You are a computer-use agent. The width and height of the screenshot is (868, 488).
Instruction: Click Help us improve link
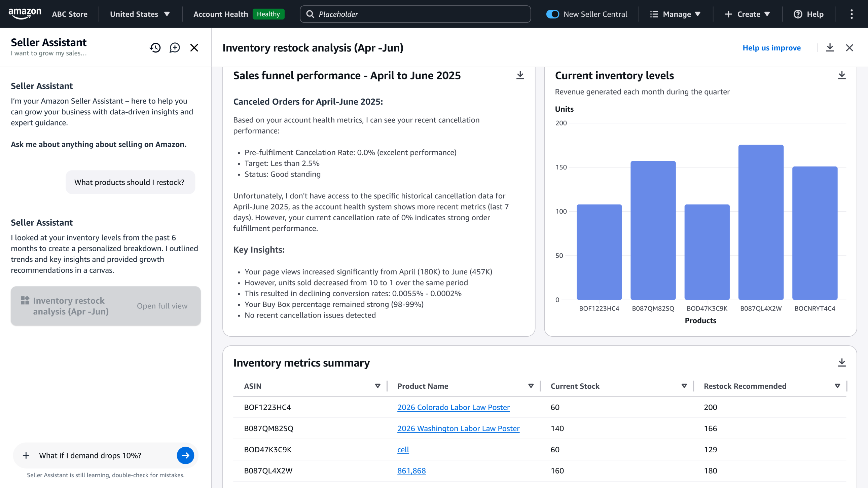point(771,48)
